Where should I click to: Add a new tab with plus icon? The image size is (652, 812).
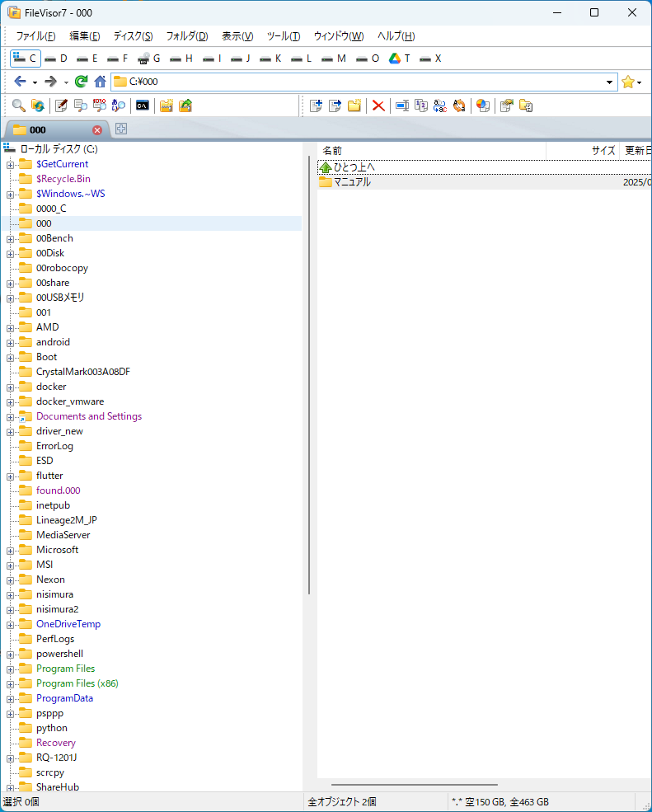[x=121, y=129]
